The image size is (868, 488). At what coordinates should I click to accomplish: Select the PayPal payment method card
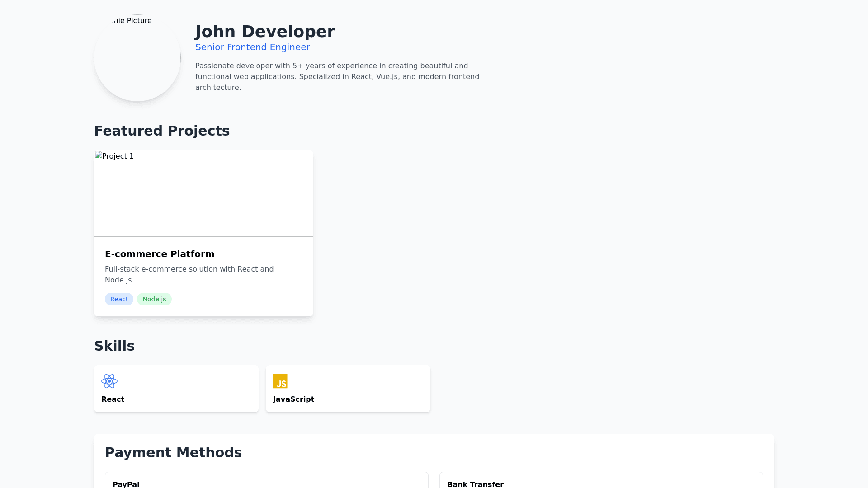click(x=266, y=482)
